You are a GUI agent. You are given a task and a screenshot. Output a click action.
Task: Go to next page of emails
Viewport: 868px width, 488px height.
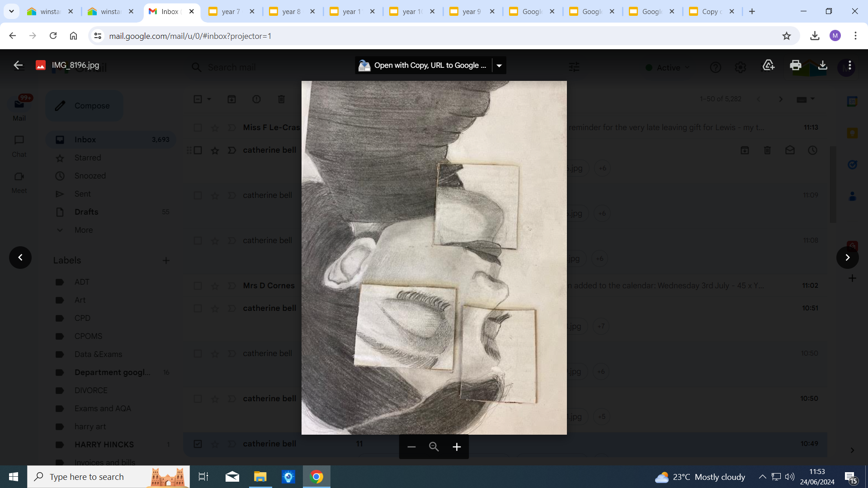click(x=780, y=99)
